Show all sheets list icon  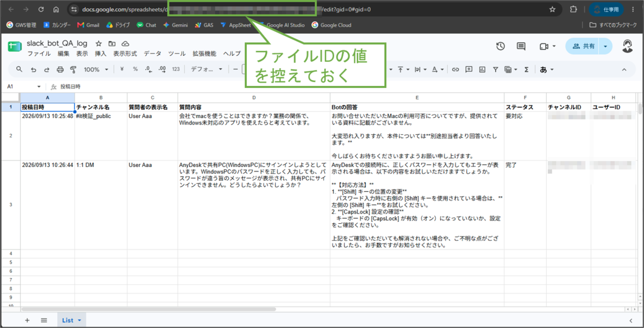coord(44,320)
